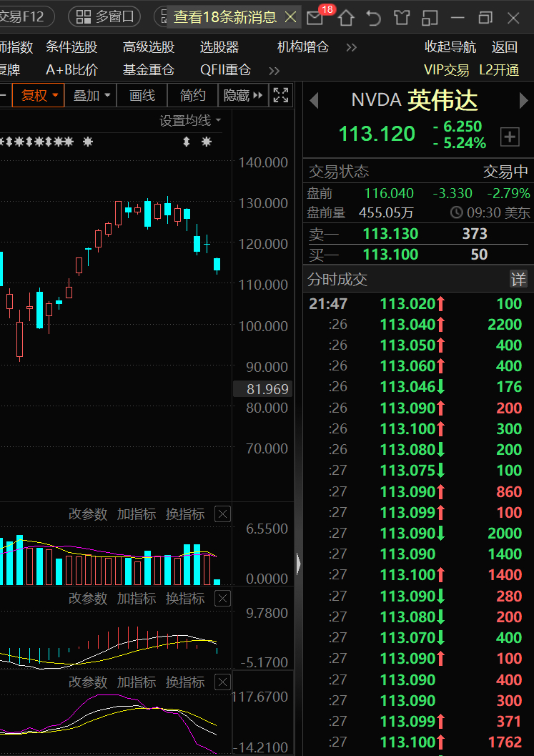Click the 买一 bid price 113.100

pos(390,255)
